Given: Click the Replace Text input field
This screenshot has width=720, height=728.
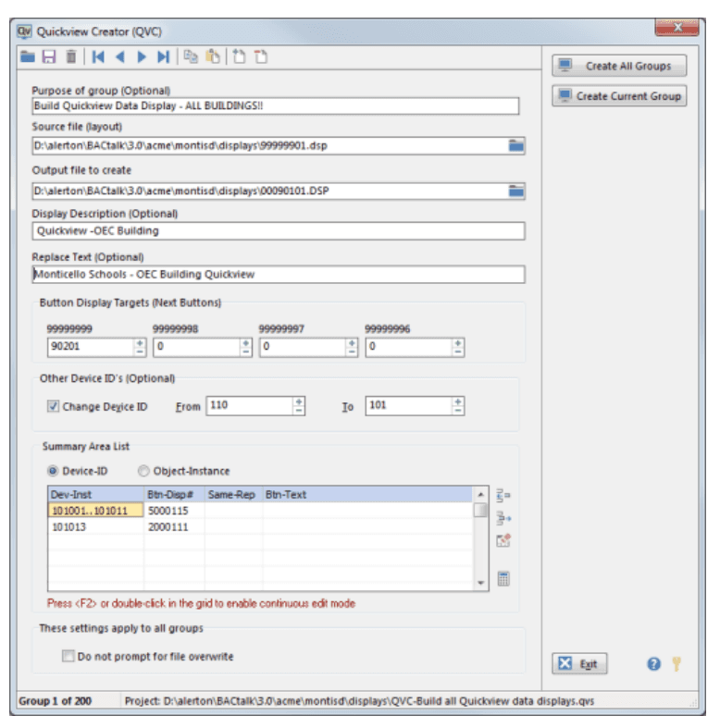Looking at the screenshot, I should (278, 275).
